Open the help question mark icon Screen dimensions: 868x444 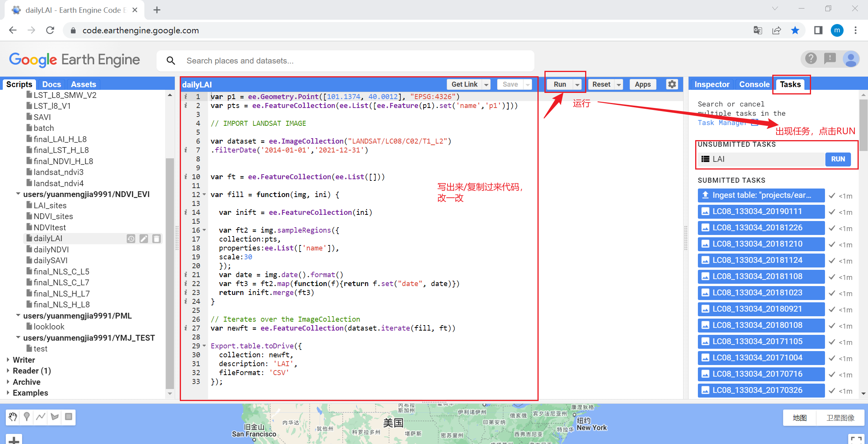point(810,59)
